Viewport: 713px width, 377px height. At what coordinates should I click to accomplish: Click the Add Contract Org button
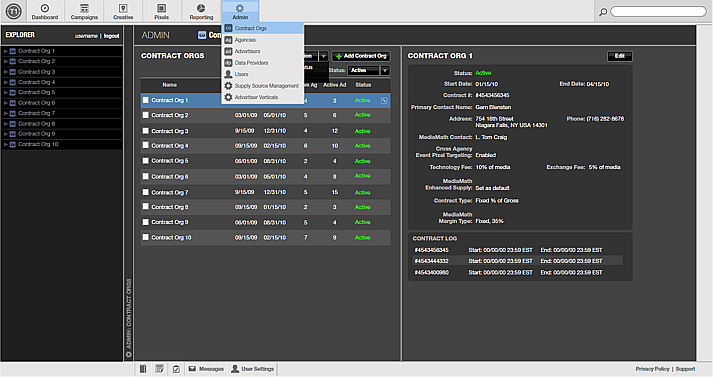click(361, 56)
